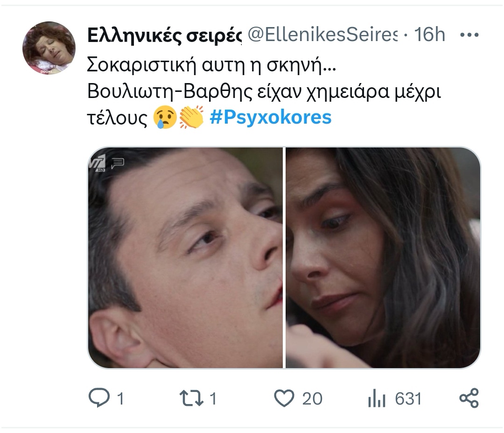504x433 pixels.
Task: Open the Ελληνικές σειρές display name
Action: [x=164, y=35]
